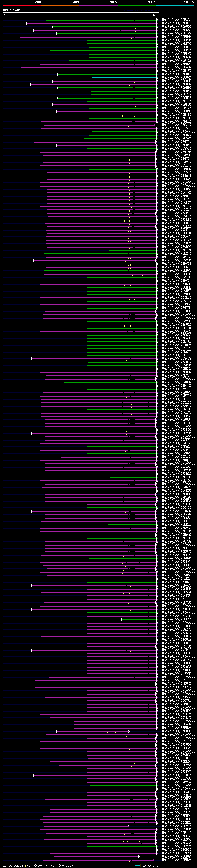The image size is (197, 868).
Task: Click hit label UniRef100_C5Z583
Action: [176, 779]
